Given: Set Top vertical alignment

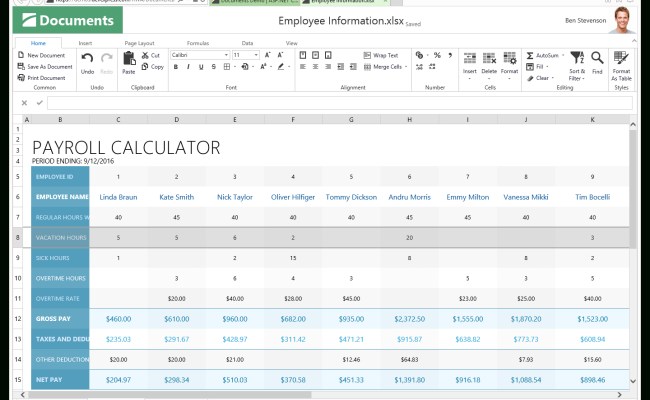Looking at the screenshot, I should 303,55.
